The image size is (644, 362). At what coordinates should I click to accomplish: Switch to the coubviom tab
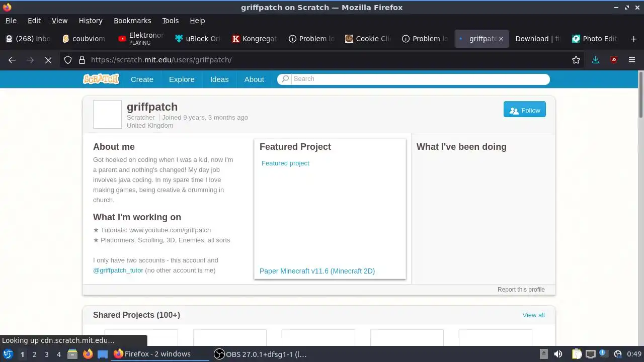click(x=85, y=39)
